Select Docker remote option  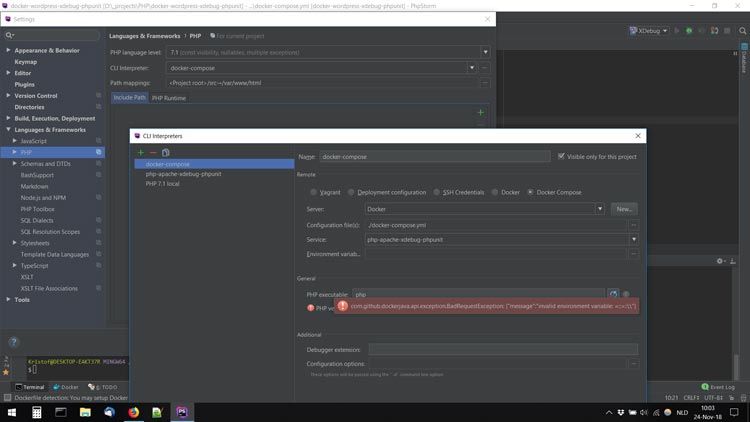click(495, 192)
